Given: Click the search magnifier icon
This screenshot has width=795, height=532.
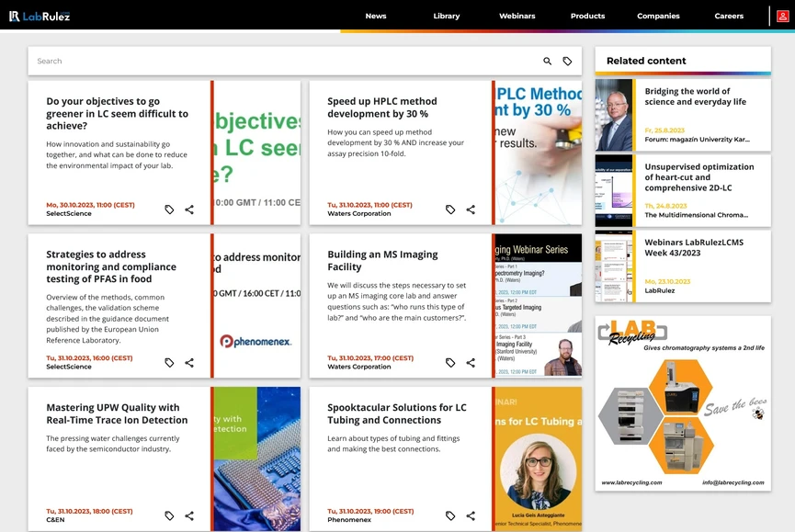Looking at the screenshot, I should (x=547, y=62).
